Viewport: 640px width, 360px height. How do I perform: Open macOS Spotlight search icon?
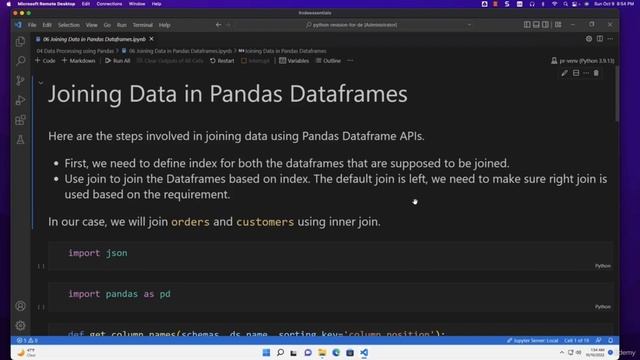click(x=565, y=4)
